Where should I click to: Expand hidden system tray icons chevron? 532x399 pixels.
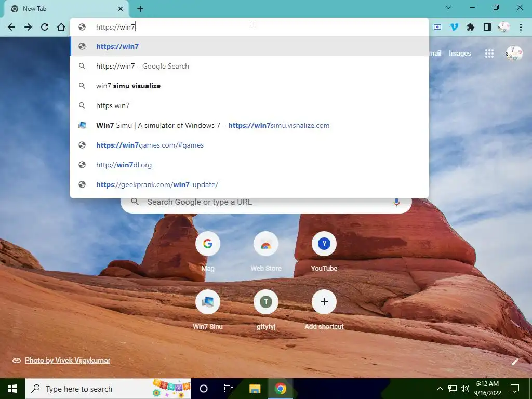[440, 389]
